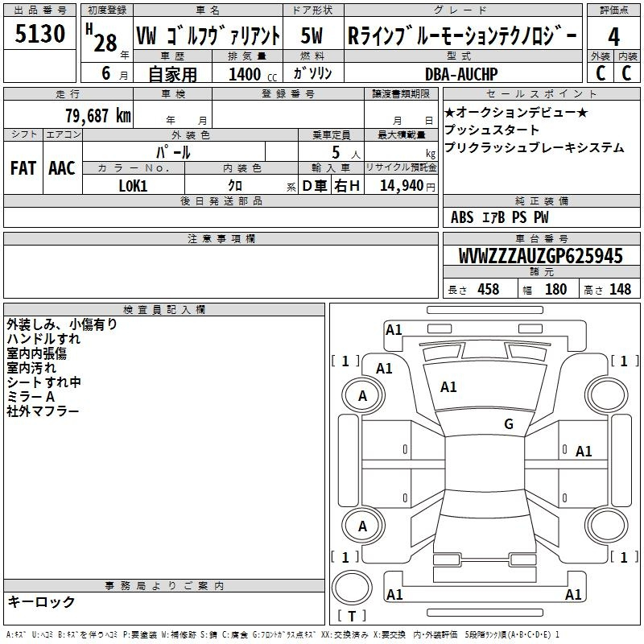Image resolution: width=644 pixels, height=644 pixels.
Task: Click the lot number 5130
Action: [39, 33]
